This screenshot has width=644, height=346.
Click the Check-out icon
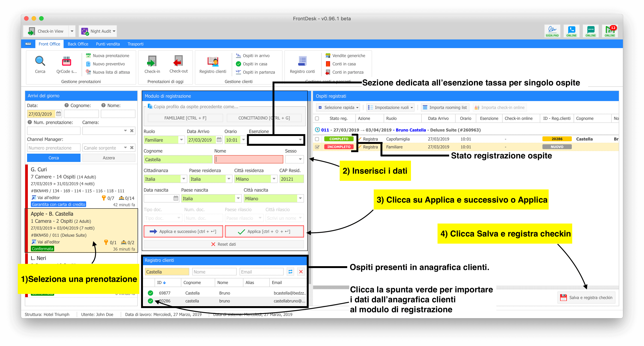coord(178,61)
